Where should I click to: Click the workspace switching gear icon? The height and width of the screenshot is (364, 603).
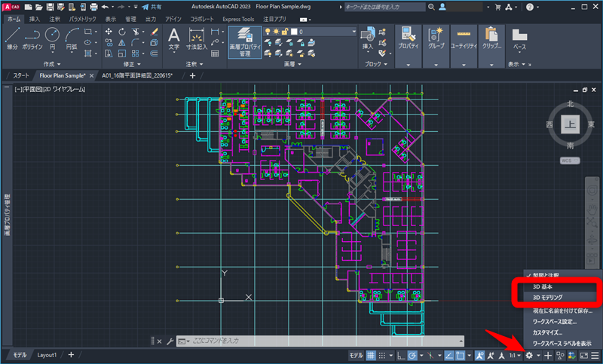tap(530, 355)
